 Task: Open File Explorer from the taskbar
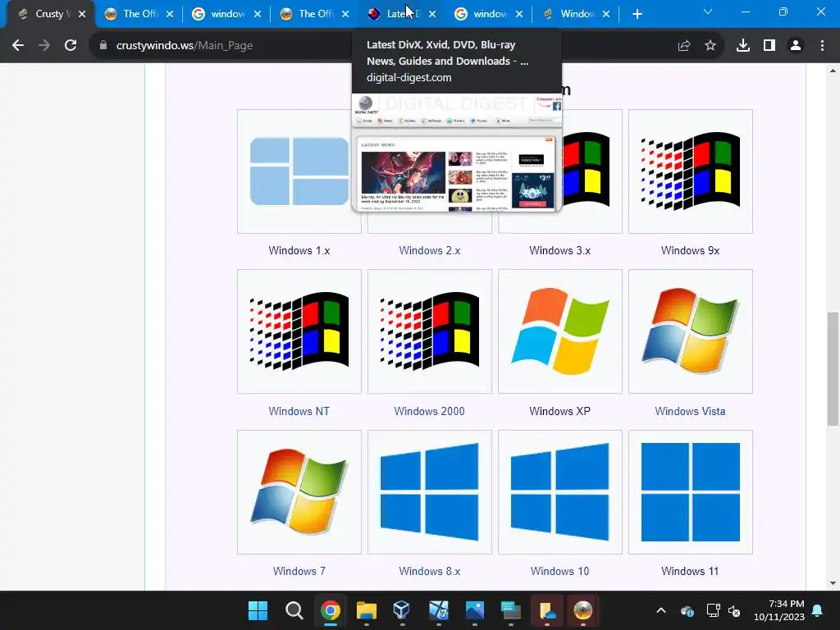coord(367,610)
